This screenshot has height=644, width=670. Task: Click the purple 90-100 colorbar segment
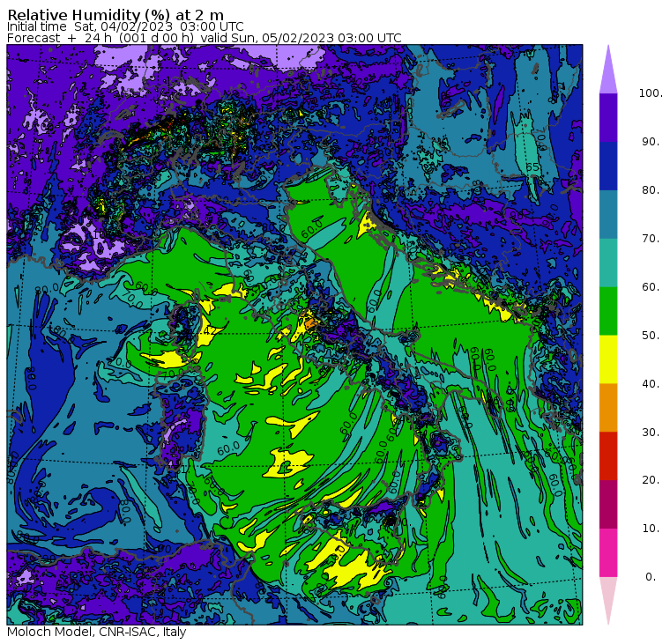[x=608, y=117]
